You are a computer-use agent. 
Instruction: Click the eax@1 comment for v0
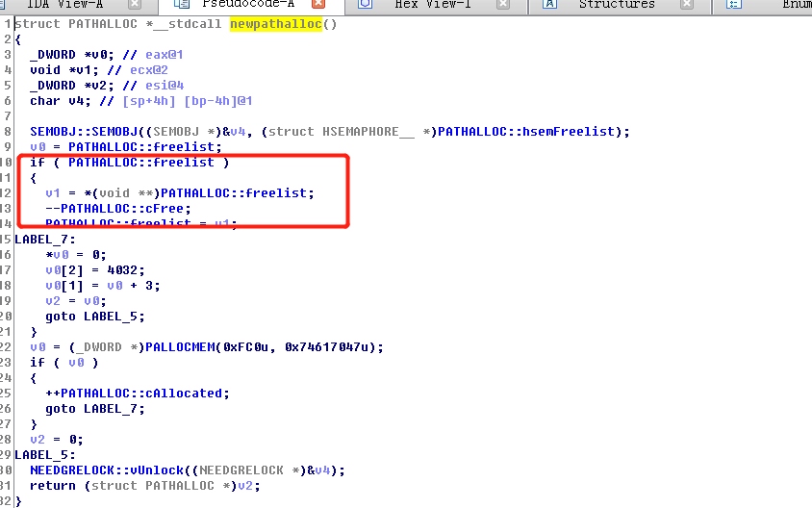165,55
